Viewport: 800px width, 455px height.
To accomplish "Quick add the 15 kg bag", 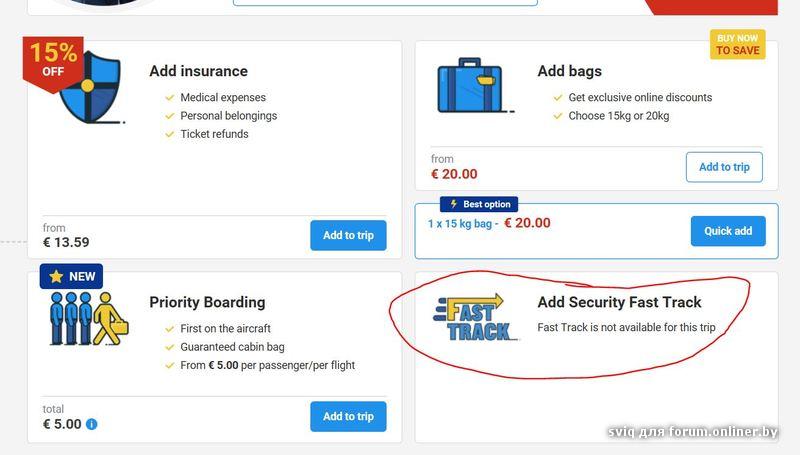I will pos(728,231).
